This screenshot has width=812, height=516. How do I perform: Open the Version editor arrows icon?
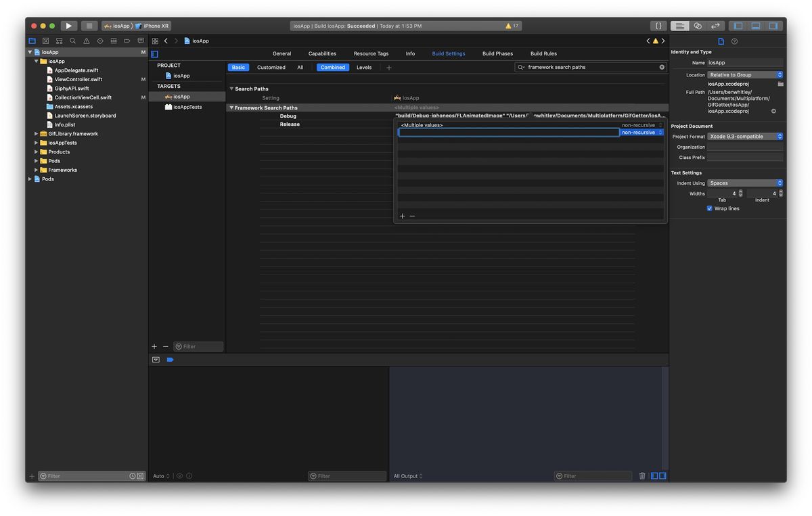click(715, 26)
